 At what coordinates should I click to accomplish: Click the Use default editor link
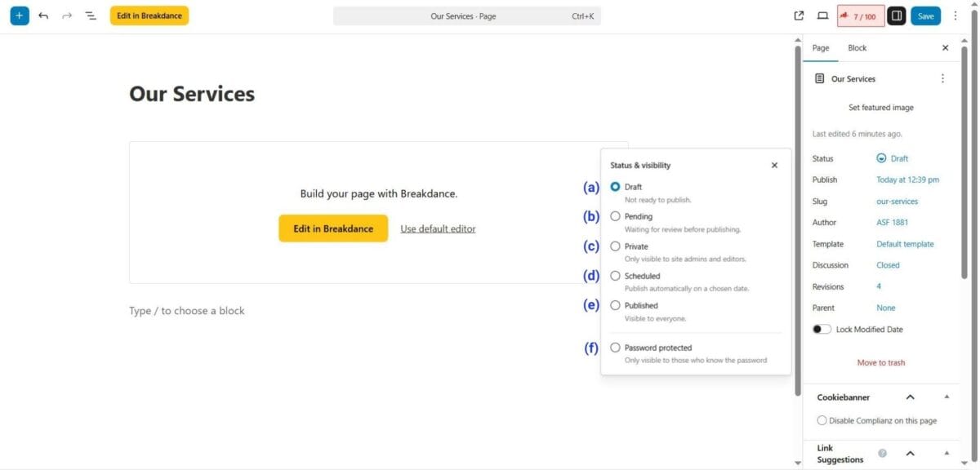click(438, 228)
